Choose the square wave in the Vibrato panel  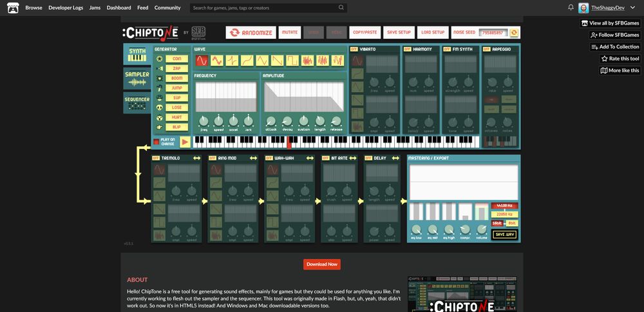(357, 113)
